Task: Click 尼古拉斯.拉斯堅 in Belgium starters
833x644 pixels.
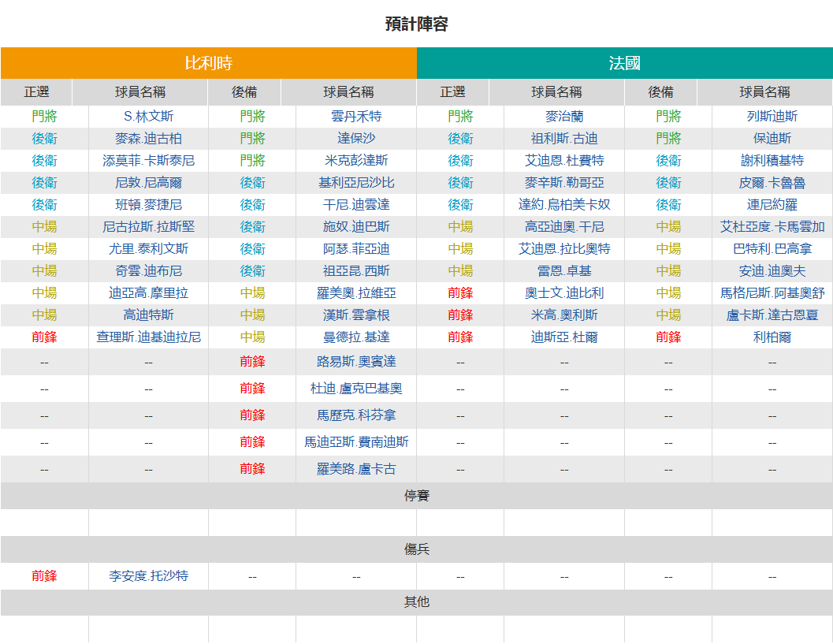Action: point(148,227)
